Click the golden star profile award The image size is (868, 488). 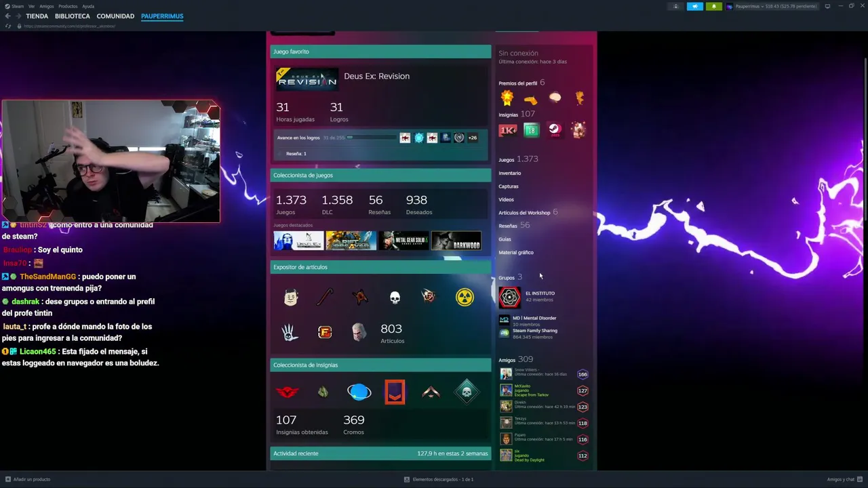tap(507, 98)
